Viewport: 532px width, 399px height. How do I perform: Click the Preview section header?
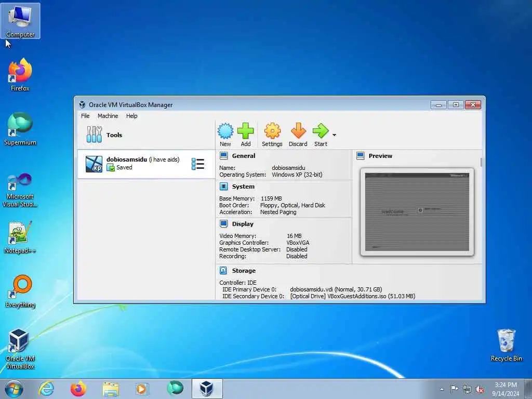click(x=380, y=156)
